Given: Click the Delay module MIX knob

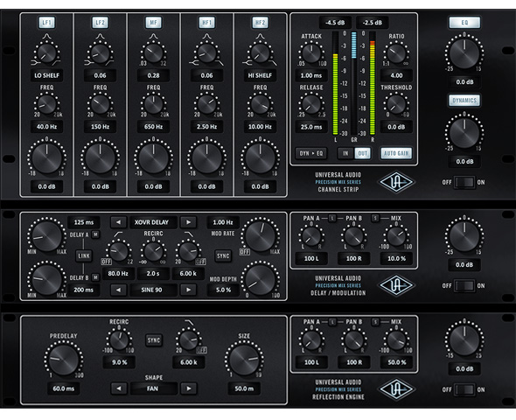Looking at the screenshot, I should pos(396,236).
